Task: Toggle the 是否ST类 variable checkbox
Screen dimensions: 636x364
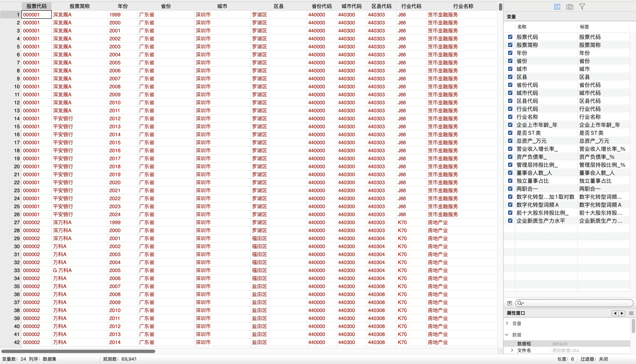Action: (x=510, y=133)
